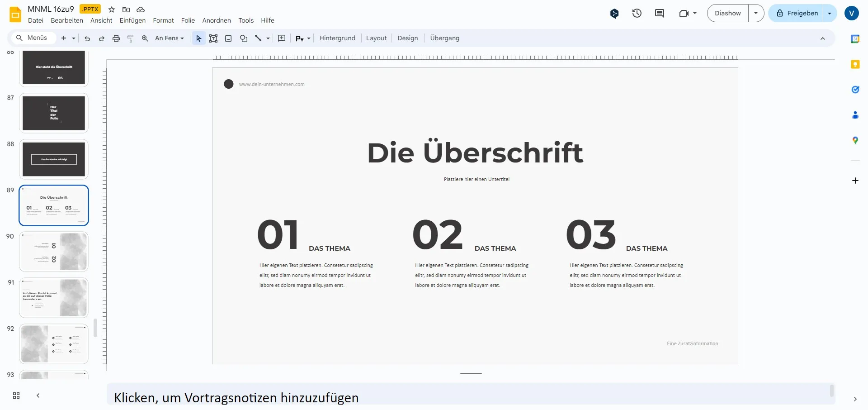Select the shape tool

pyautogui.click(x=244, y=38)
